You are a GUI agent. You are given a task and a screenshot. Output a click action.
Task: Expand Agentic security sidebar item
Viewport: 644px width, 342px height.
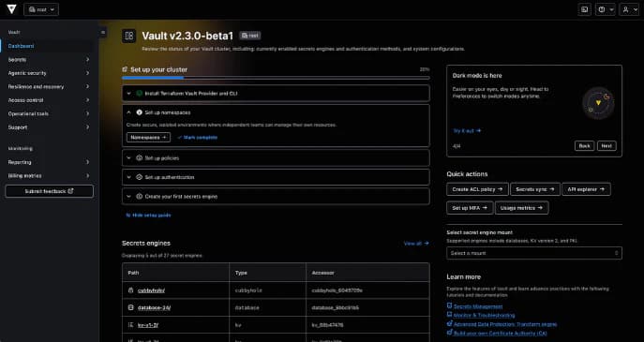point(50,73)
